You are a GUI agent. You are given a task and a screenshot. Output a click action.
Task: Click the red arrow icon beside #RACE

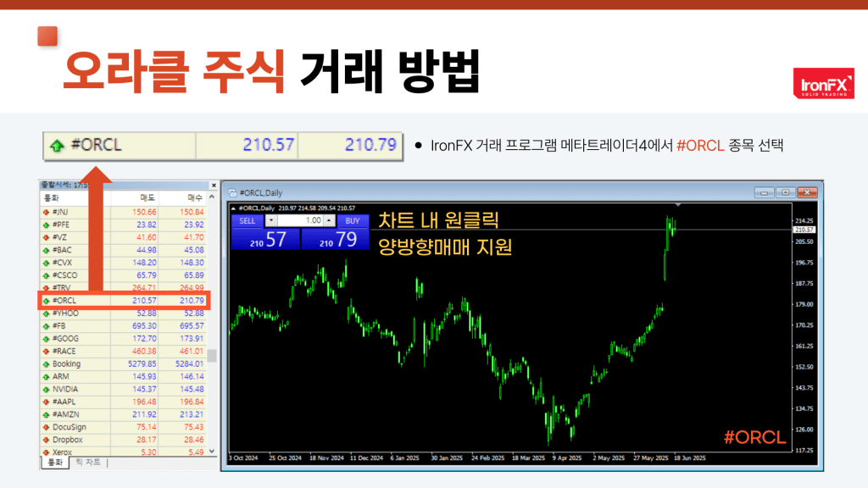coord(47,352)
